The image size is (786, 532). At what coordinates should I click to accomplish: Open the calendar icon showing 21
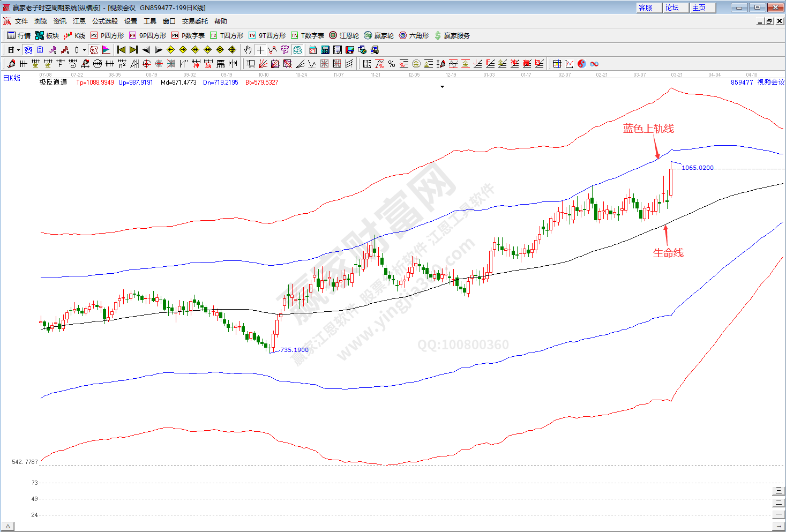(x=312, y=50)
